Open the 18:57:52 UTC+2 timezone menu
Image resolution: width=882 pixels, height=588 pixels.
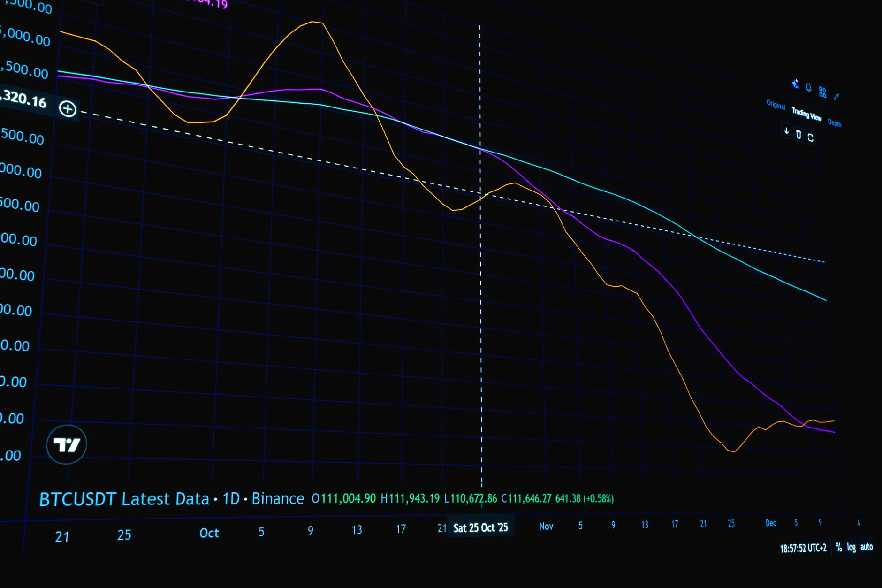click(x=803, y=548)
